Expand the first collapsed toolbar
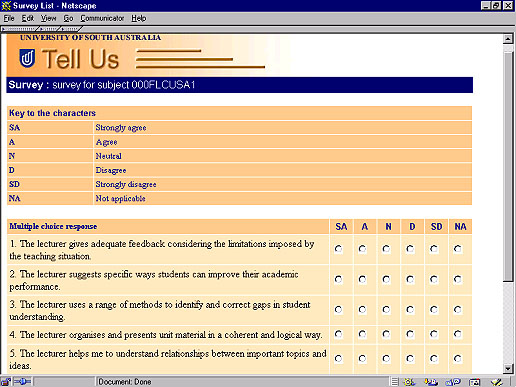 (x=19, y=29)
